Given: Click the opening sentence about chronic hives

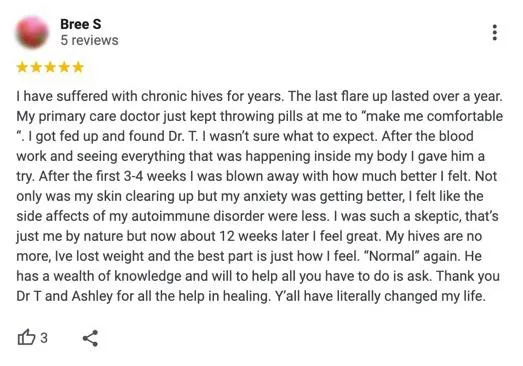Looking at the screenshot, I should (150, 96).
